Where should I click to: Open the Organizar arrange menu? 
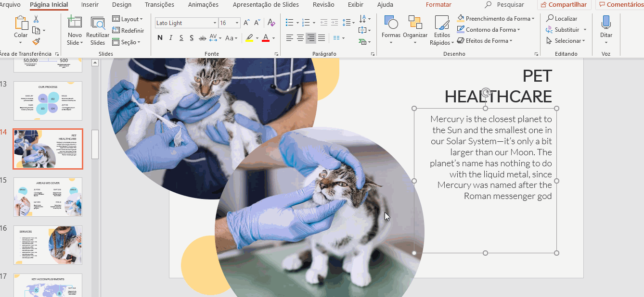coord(415,30)
